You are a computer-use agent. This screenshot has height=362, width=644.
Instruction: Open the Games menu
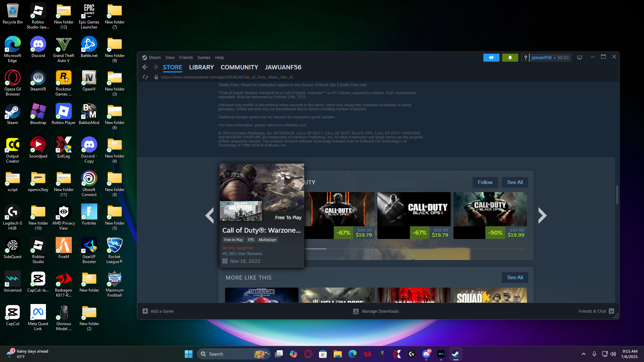(x=204, y=58)
